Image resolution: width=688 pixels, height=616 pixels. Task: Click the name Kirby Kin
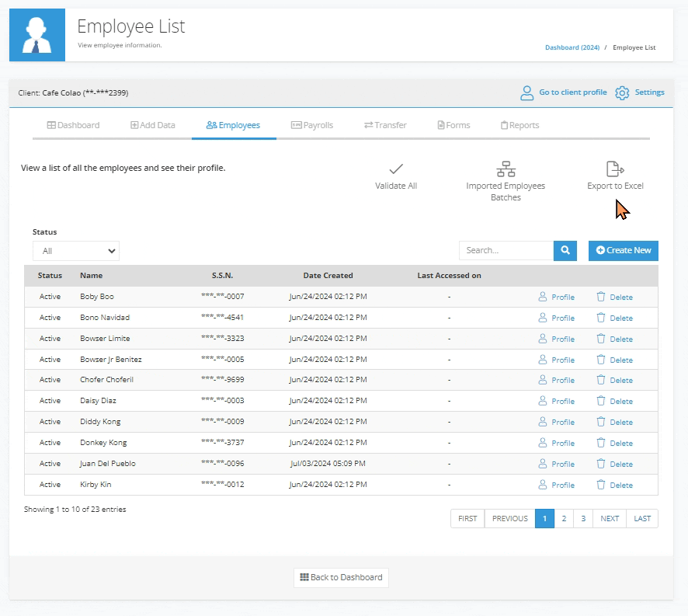(96, 485)
